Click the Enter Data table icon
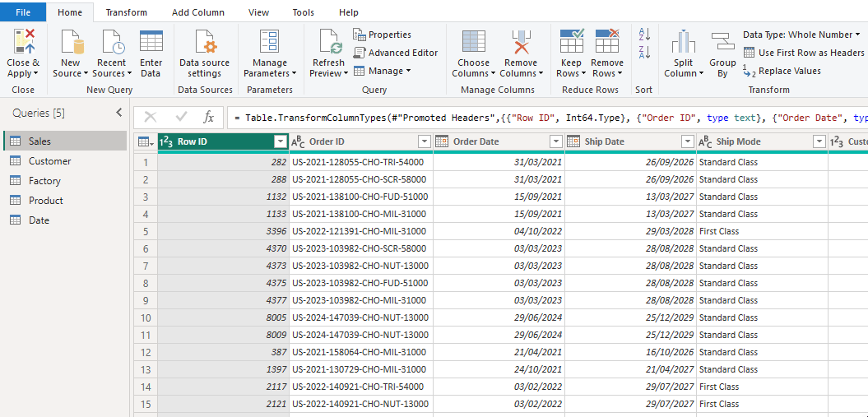868x417 pixels. coord(151,42)
